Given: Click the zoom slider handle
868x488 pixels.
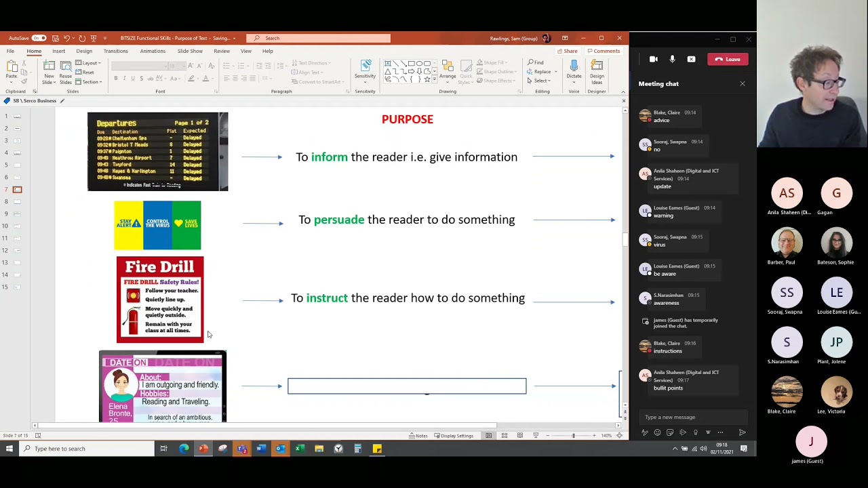Looking at the screenshot, I should point(573,436).
